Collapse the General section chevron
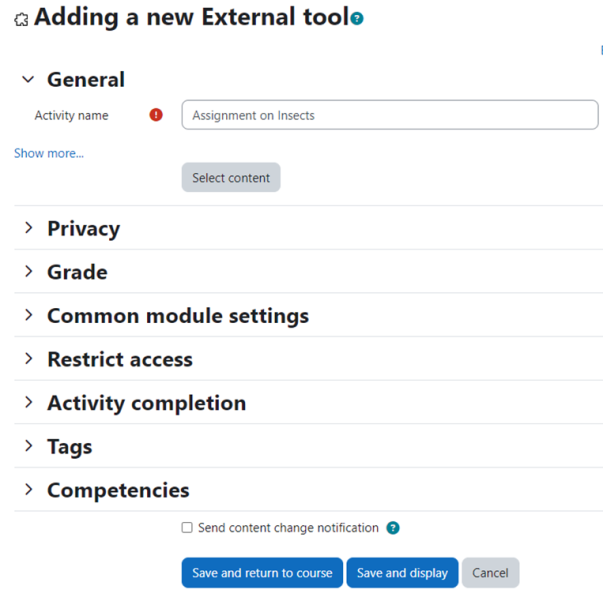 (28, 80)
